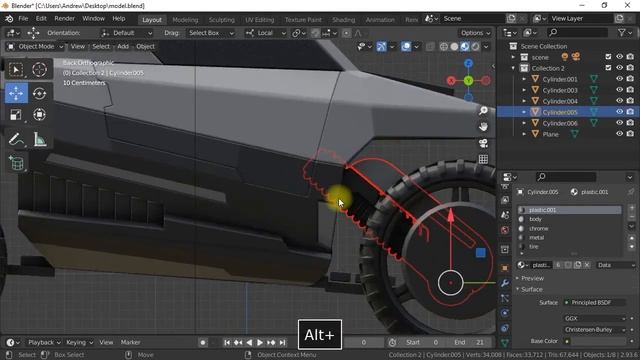This screenshot has height=360, width=640.
Task: Jump to timeline start frame
Action: click(x=227, y=342)
